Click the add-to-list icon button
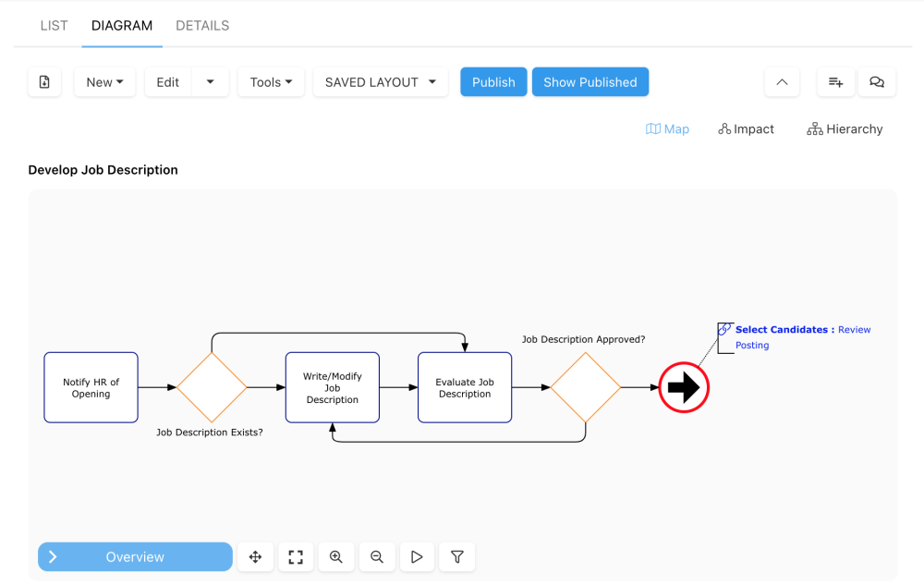 coord(835,82)
